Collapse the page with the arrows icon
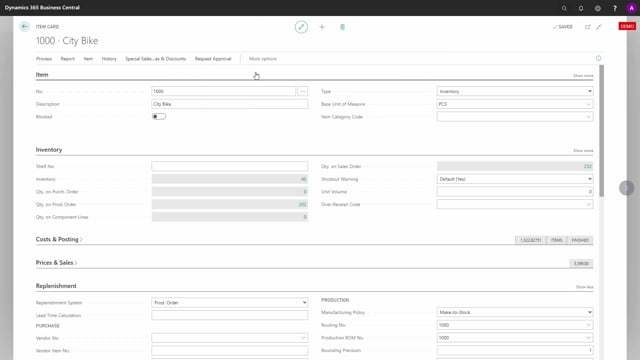Viewport: 640px width, 360px height. click(x=599, y=27)
